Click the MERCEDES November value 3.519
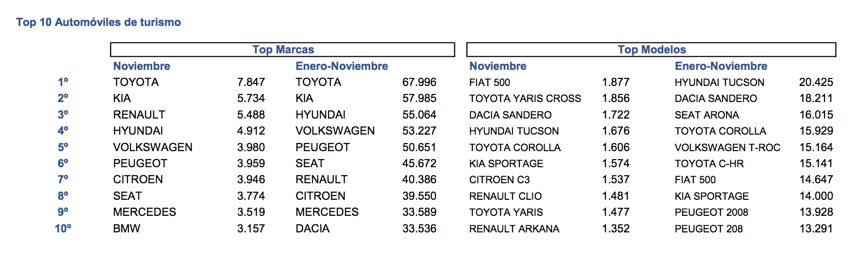Viewport: 868px width, 256px height. 251,212
